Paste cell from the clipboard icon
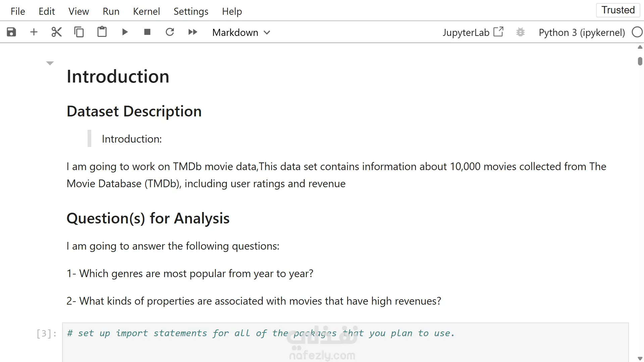This screenshot has width=644, height=362. pyautogui.click(x=102, y=32)
